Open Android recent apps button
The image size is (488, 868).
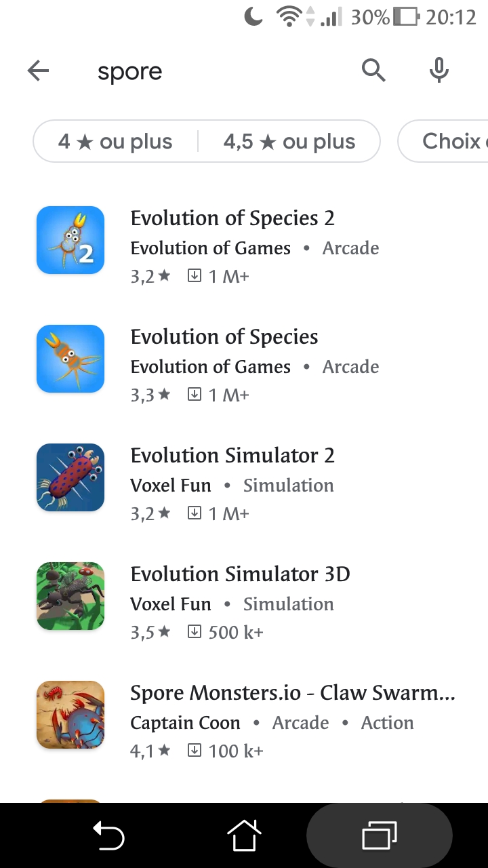[x=380, y=835]
